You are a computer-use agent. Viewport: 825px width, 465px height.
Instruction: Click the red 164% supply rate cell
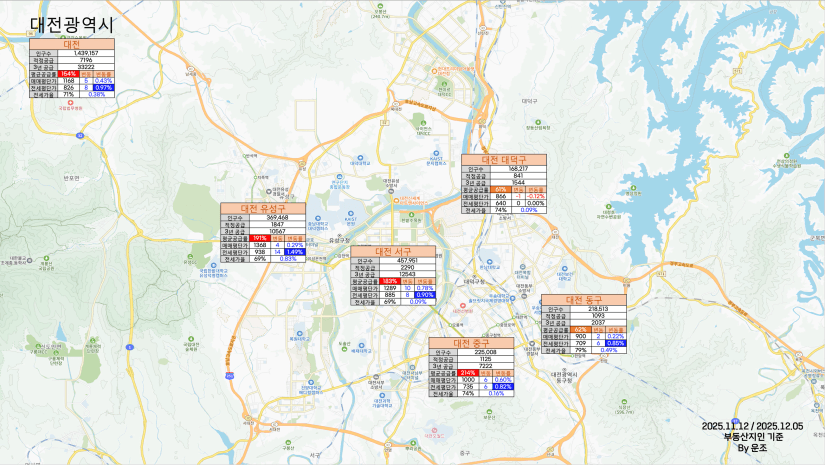pos(68,74)
